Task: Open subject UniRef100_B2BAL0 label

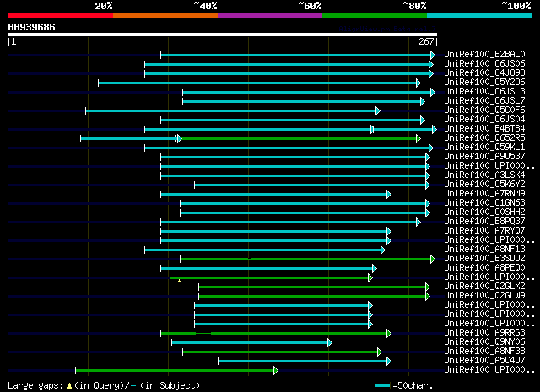Action: coord(484,55)
